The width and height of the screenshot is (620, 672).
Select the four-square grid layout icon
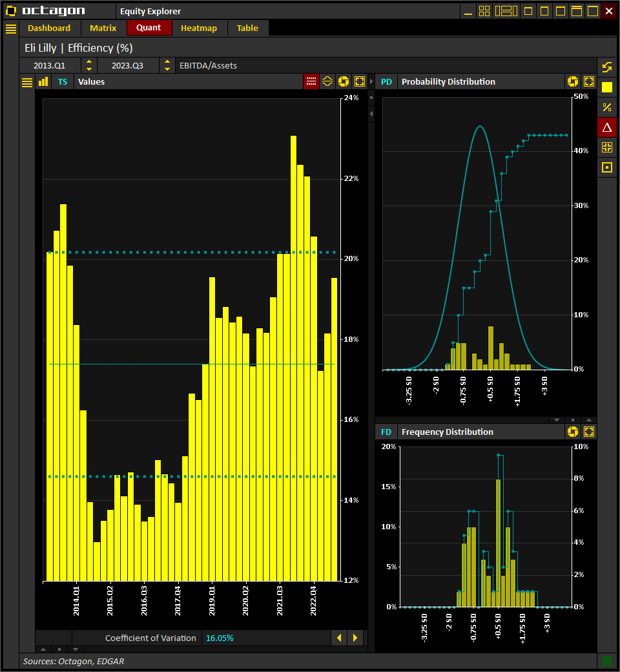pyautogui.click(x=484, y=11)
